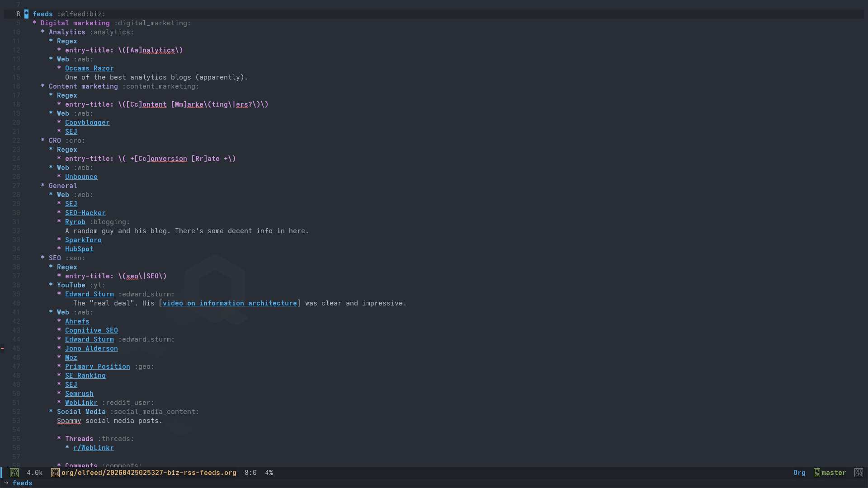Click the 4% buffer position indicator
This screenshot has width=868, height=488.
click(269, 473)
